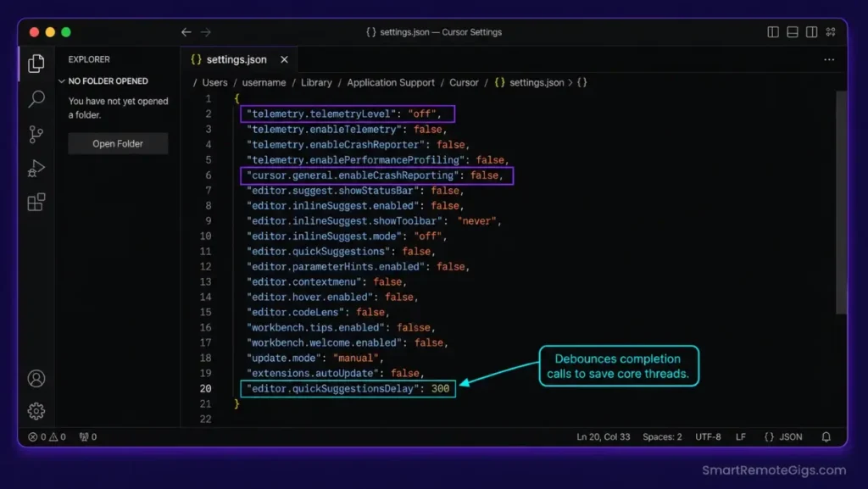Click Ln 20, Col 33 in status bar
Image resolution: width=868 pixels, height=489 pixels.
[604, 437]
